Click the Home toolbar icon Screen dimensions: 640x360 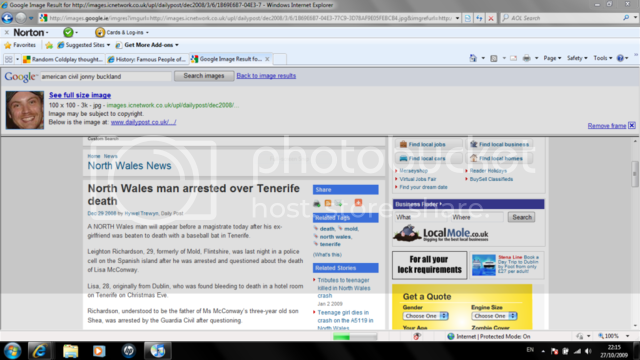pos(473,58)
